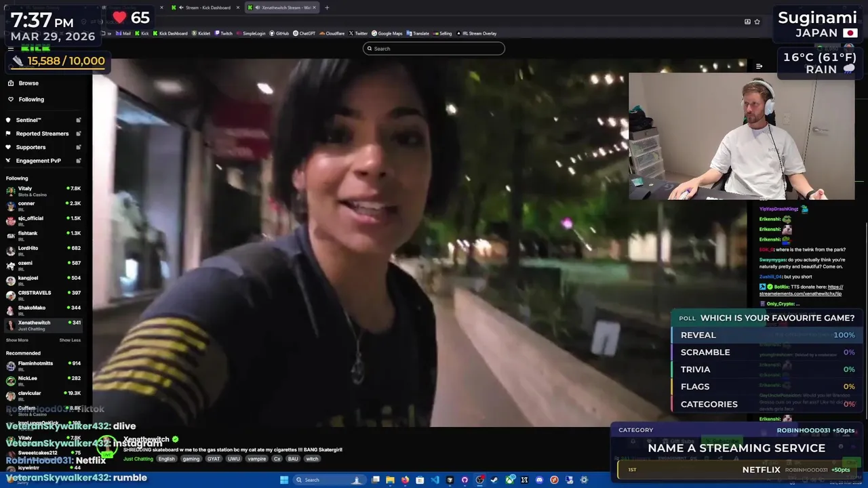Open the Twitch bookmark
This screenshot has width=868, height=488.
point(223,33)
